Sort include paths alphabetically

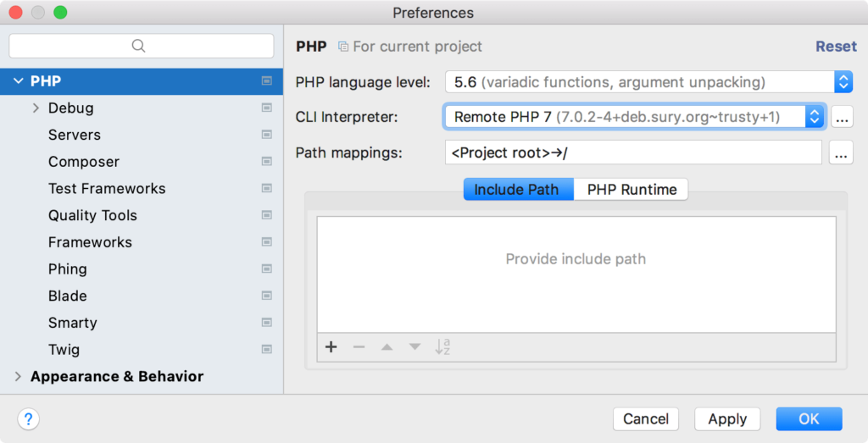coord(442,346)
